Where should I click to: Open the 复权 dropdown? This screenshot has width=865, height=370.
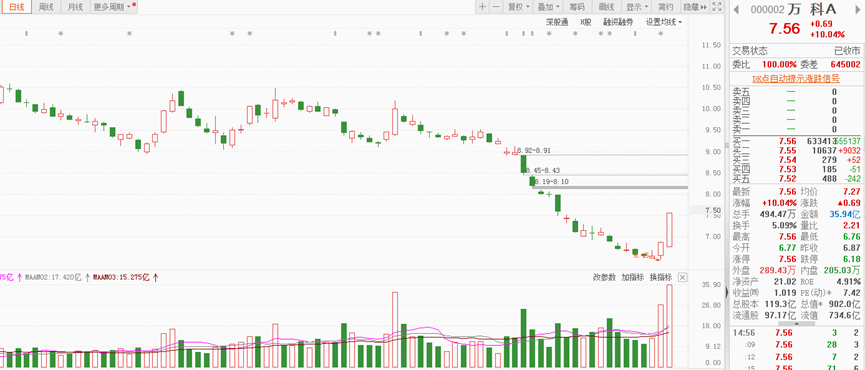point(519,7)
